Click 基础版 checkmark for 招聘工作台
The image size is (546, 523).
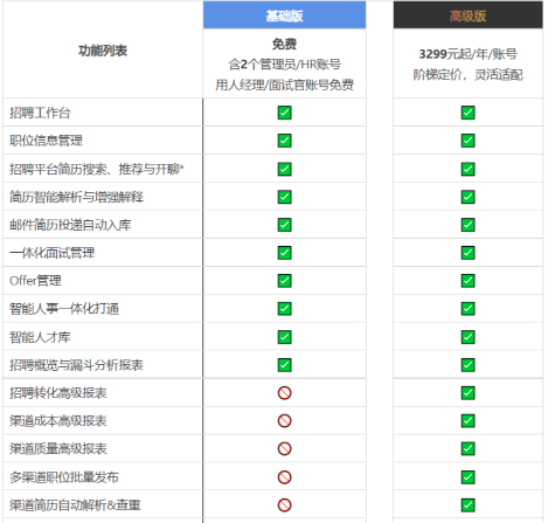(284, 113)
